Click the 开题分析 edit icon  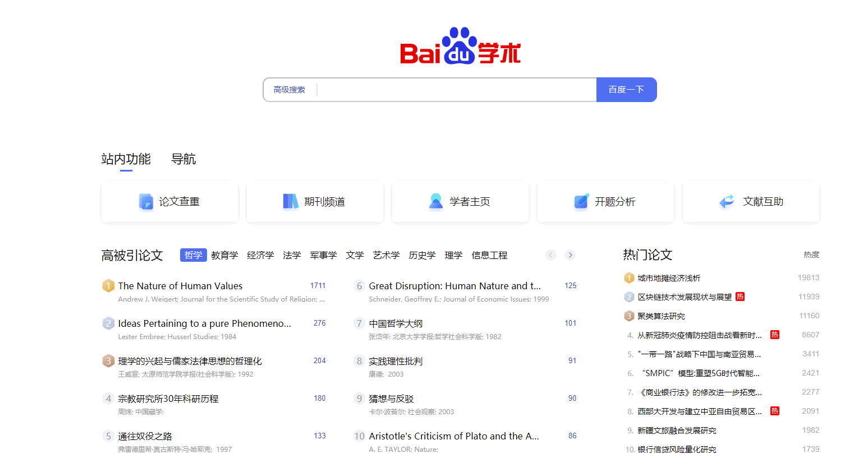click(581, 201)
